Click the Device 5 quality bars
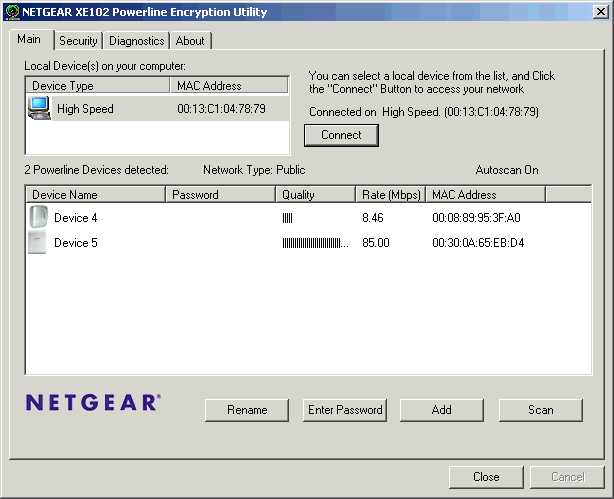Screen dimensions: 614x499 click(315, 243)
